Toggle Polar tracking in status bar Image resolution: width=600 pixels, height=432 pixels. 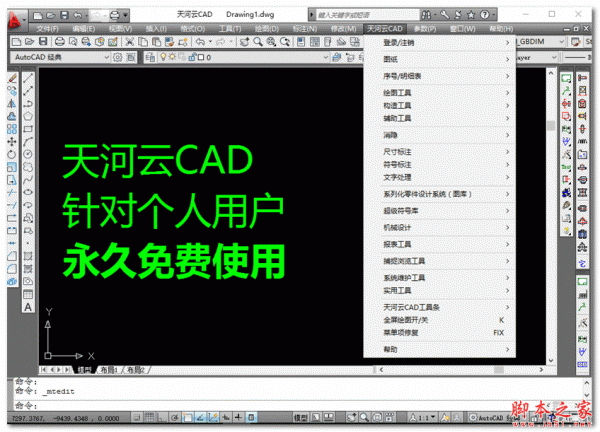click(x=174, y=417)
